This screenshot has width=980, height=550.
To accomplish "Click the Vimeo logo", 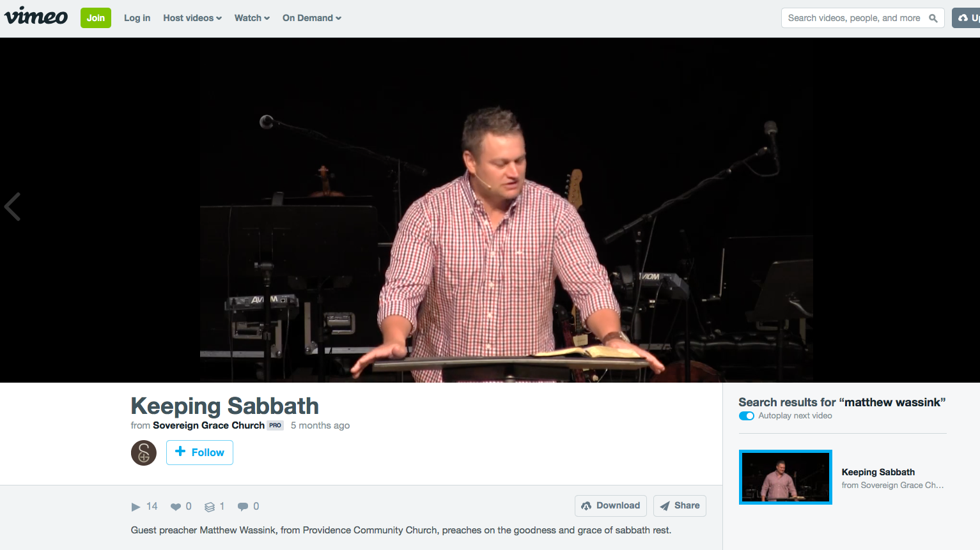I will point(36,17).
